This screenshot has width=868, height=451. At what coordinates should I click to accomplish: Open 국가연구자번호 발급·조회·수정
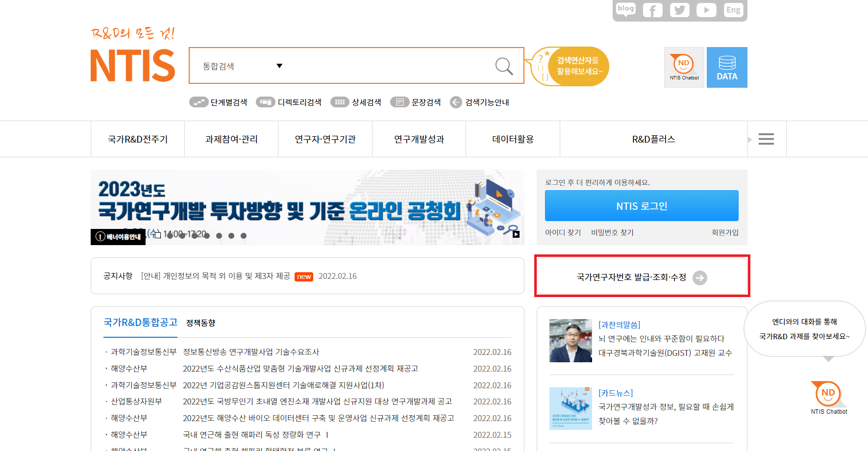(642, 277)
